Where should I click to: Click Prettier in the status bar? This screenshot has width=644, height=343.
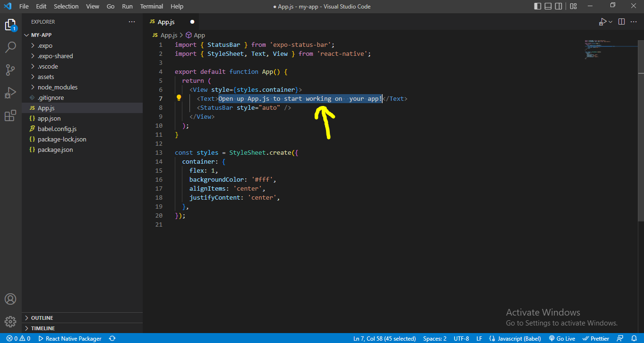coord(596,338)
